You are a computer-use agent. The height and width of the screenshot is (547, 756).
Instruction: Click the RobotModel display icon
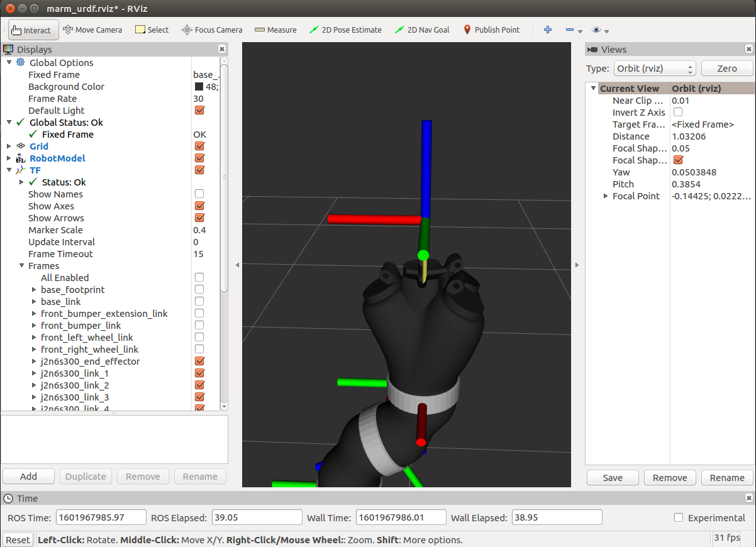[21, 158]
